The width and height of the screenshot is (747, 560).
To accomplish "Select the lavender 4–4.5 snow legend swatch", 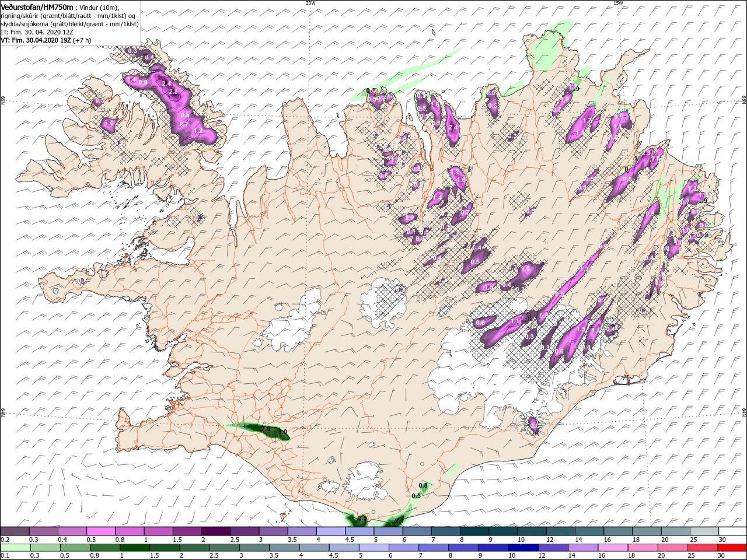I will click(x=331, y=532).
